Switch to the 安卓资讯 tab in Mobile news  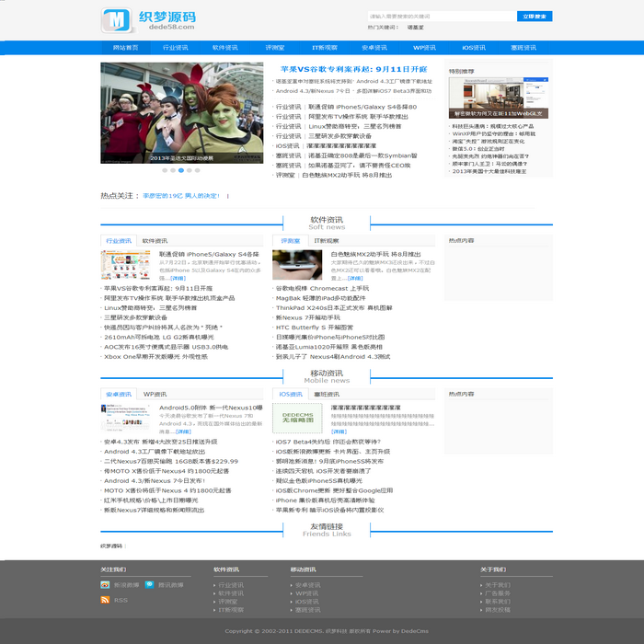[x=119, y=395]
